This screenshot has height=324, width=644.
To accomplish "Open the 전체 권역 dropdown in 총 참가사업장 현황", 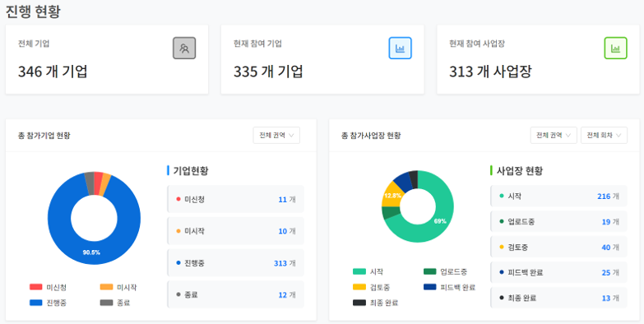I will pos(554,135).
